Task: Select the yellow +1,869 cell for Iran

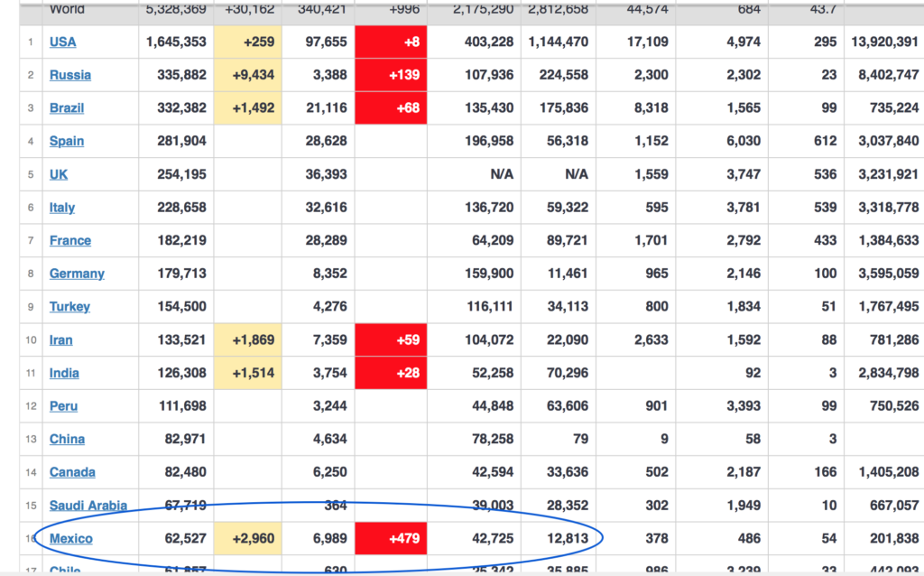Action: point(247,340)
